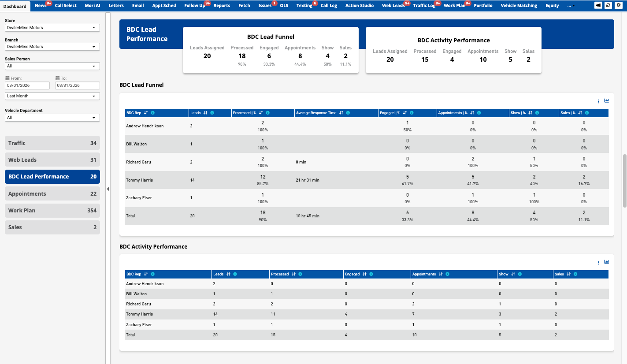
Task: Expand the Sales Person dropdown
Action: pos(52,66)
